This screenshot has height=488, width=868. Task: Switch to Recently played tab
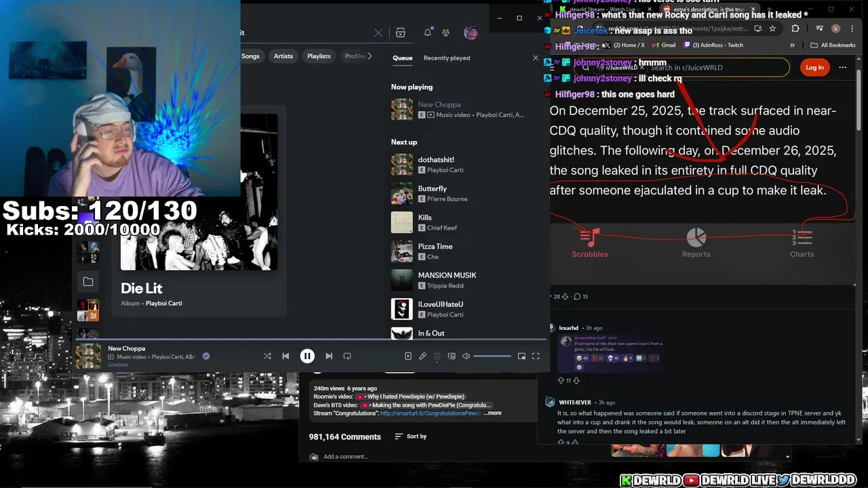pos(446,58)
